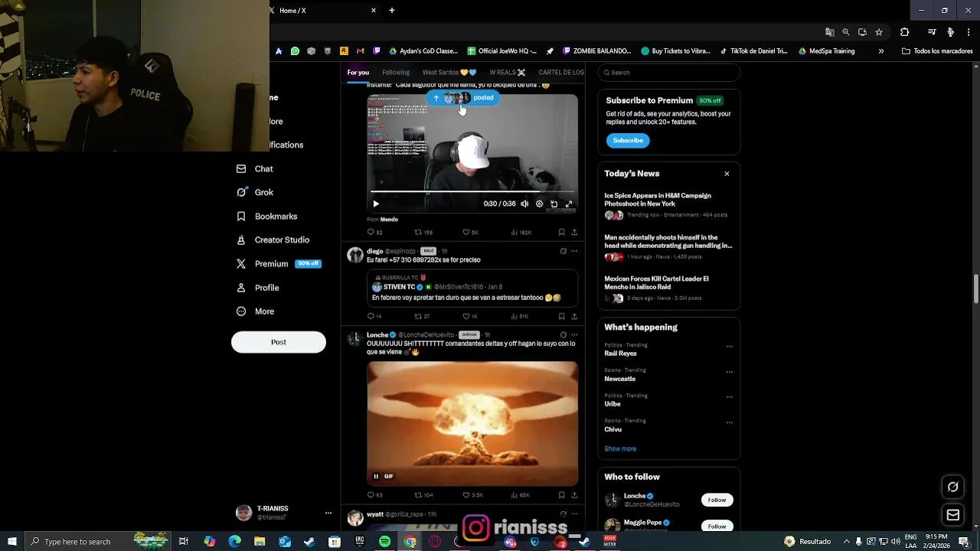Toggle picture-in-picture on the video
The height and width of the screenshot is (551, 980).
(x=554, y=204)
